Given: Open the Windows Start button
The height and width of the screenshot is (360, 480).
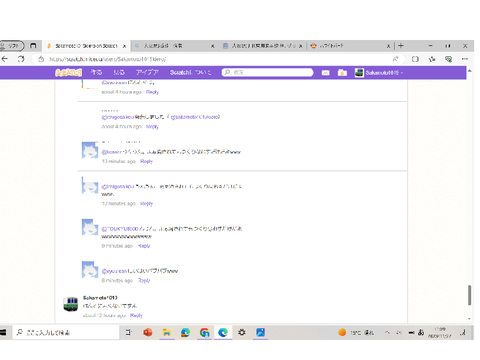Looking at the screenshot, I should (x=3, y=332).
